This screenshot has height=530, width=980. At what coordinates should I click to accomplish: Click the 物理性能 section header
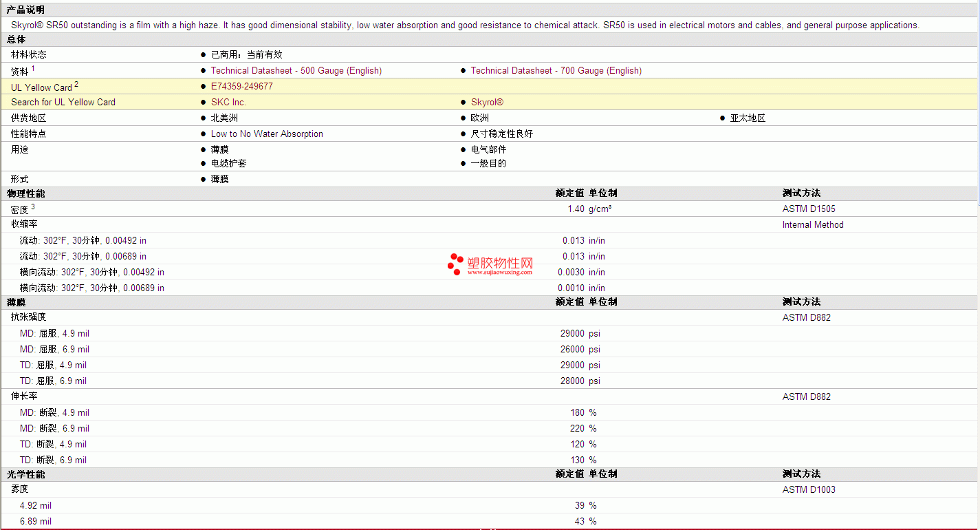click(x=25, y=193)
